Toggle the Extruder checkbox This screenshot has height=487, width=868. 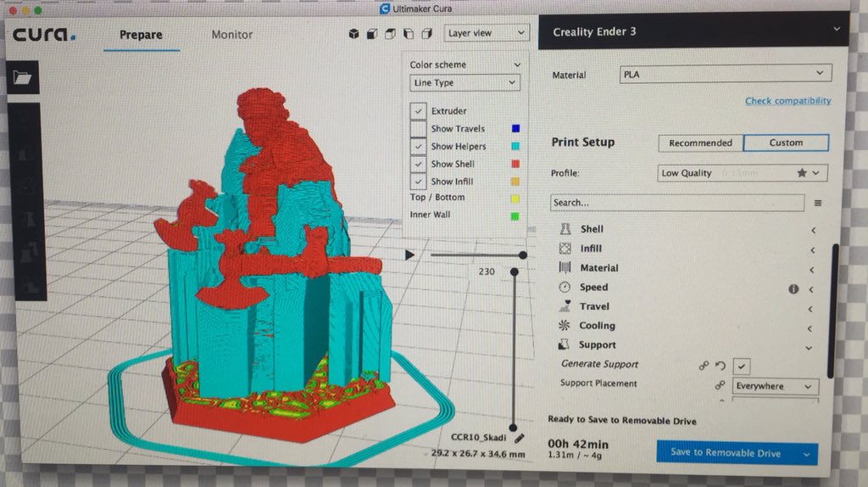[x=419, y=111]
